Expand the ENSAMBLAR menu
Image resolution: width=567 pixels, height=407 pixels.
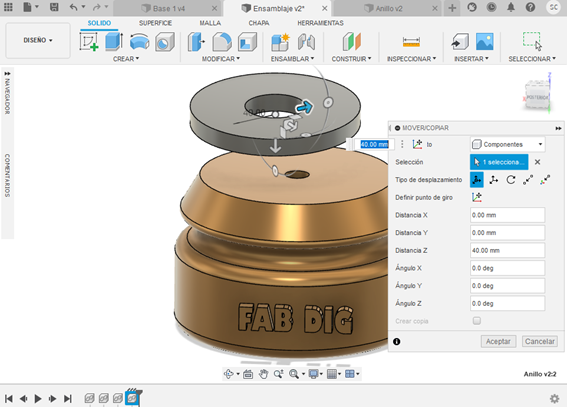click(x=293, y=59)
